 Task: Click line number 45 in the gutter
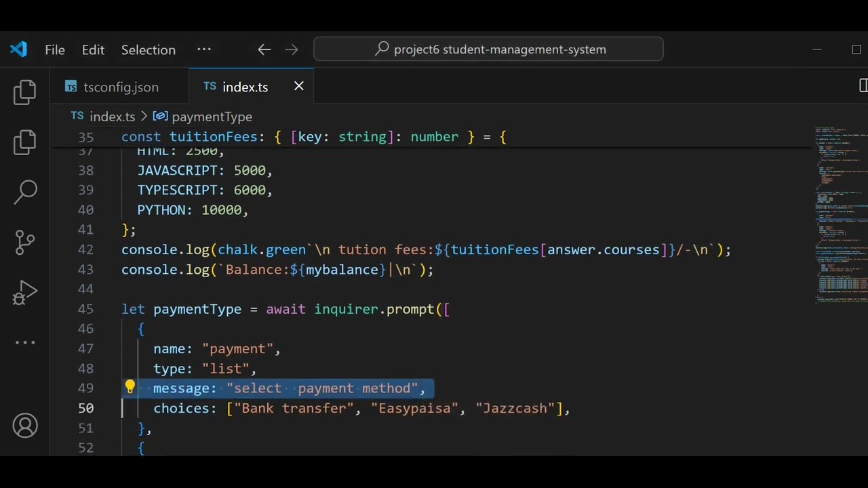click(x=85, y=309)
